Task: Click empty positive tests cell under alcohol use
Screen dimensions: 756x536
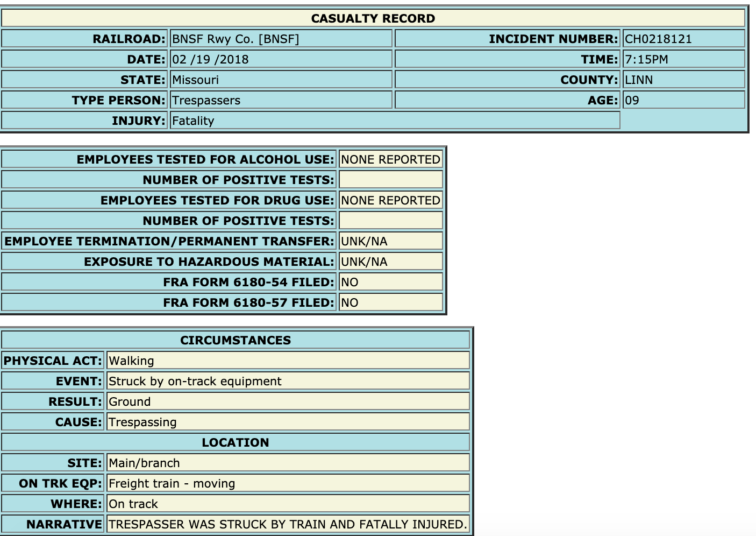Action: click(x=390, y=180)
